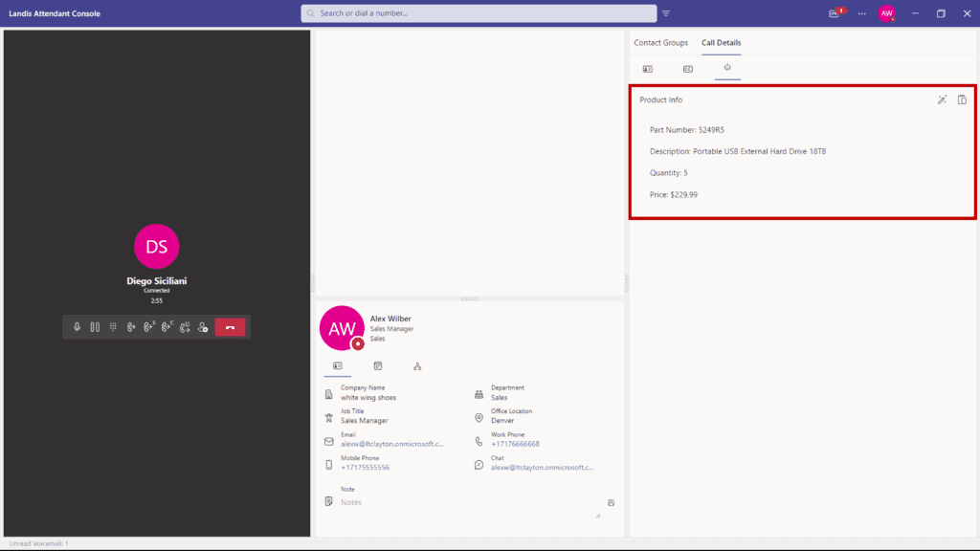Open the dial pad in call controls
The image size is (980, 551).
tap(113, 327)
